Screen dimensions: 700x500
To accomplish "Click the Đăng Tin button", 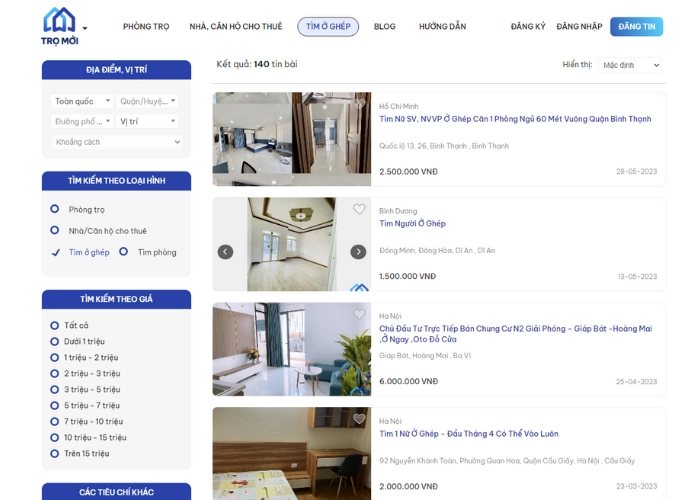I will (635, 27).
